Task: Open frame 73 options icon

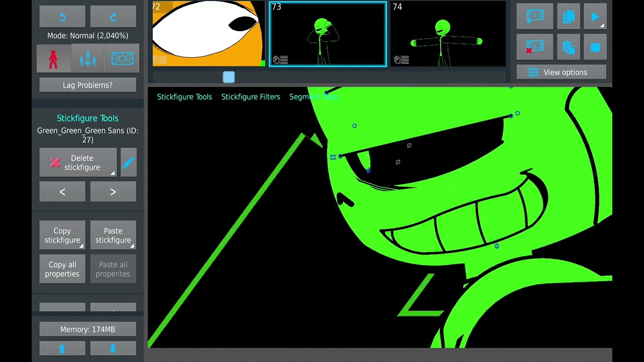Action: (x=281, y=60)
